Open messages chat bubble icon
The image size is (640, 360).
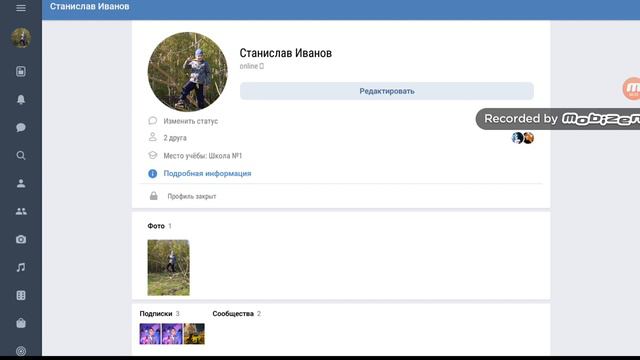[x=21, y=127]
